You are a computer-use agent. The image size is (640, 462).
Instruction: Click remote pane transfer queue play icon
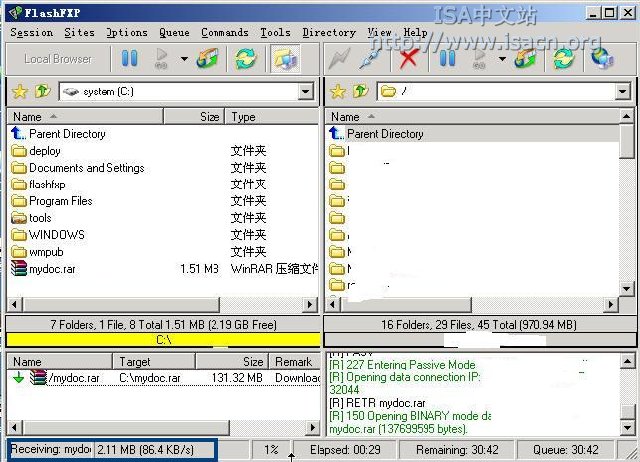[x=480, y=58]
